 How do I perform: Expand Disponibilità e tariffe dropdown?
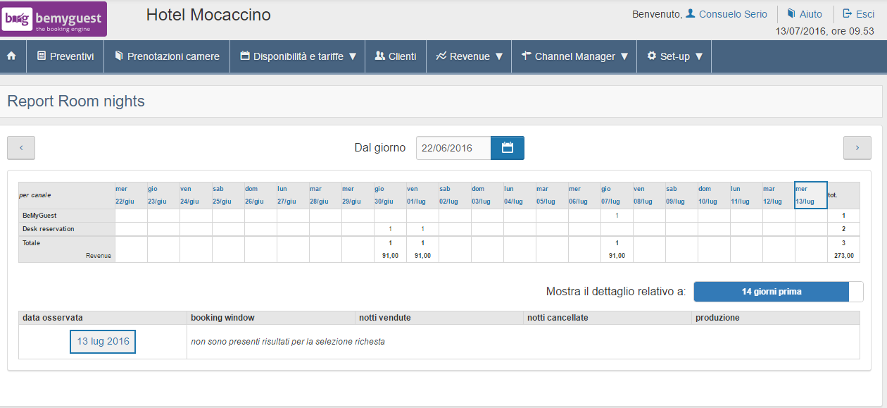click(x=298, y=57)
